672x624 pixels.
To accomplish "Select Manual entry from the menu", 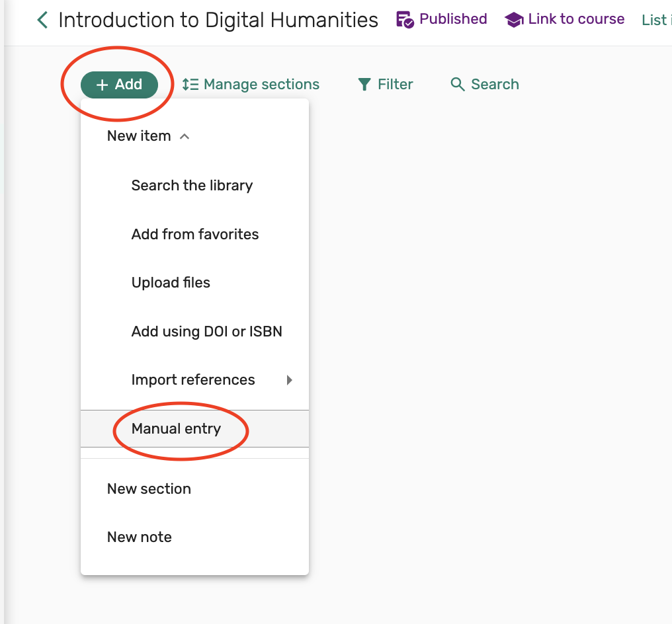I will (176, 428).
